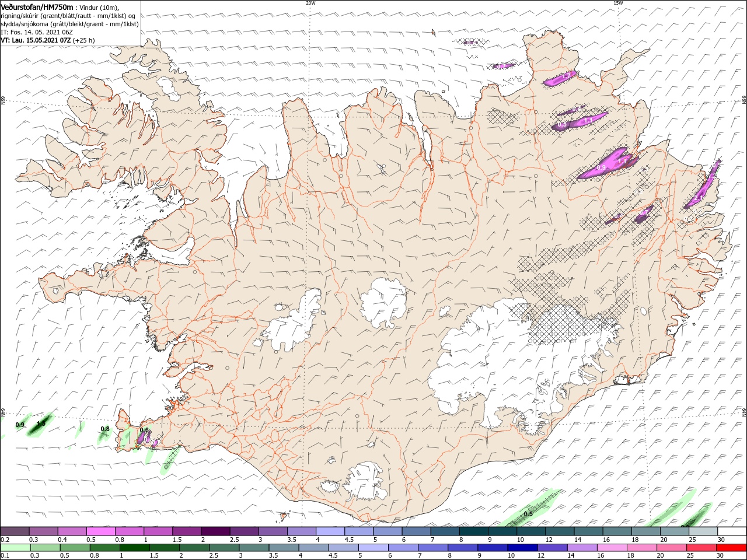This screenshot has height=560, width=747.
Task: Pick the lavender snow swatch between 4 and 4.5
Action: (x=330, y=531)
